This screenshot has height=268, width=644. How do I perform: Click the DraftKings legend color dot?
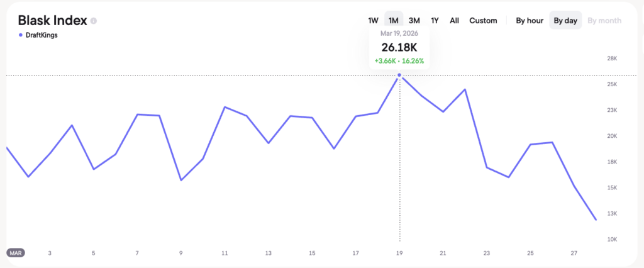(x=21, y=35)
